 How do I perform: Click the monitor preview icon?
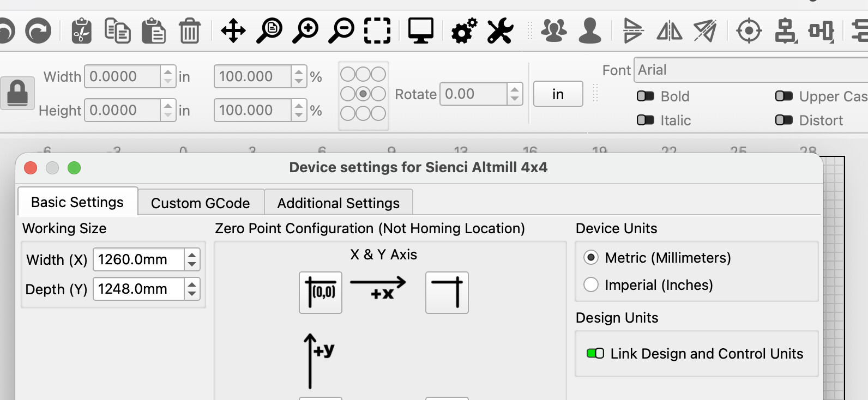421,31
